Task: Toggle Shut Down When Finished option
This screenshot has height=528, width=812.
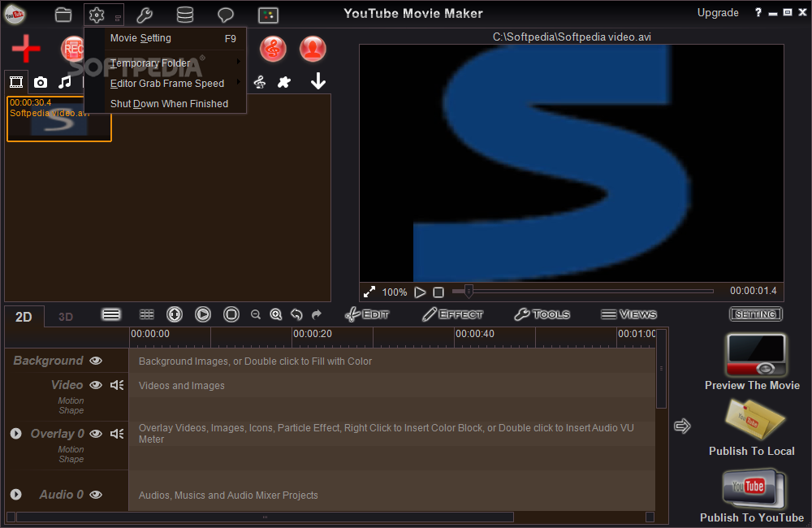Action: (x=169, y=104)
